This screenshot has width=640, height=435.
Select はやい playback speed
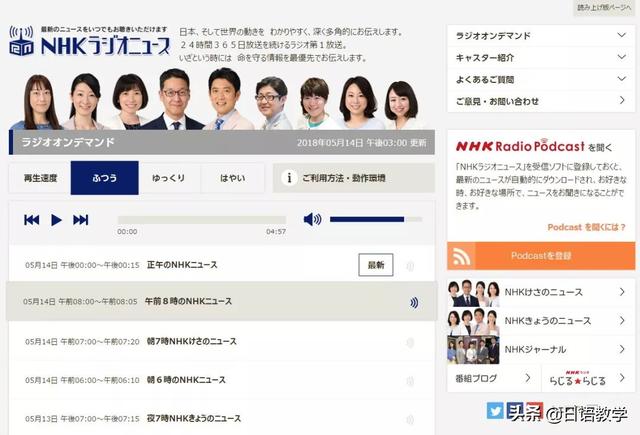[233, 178]
